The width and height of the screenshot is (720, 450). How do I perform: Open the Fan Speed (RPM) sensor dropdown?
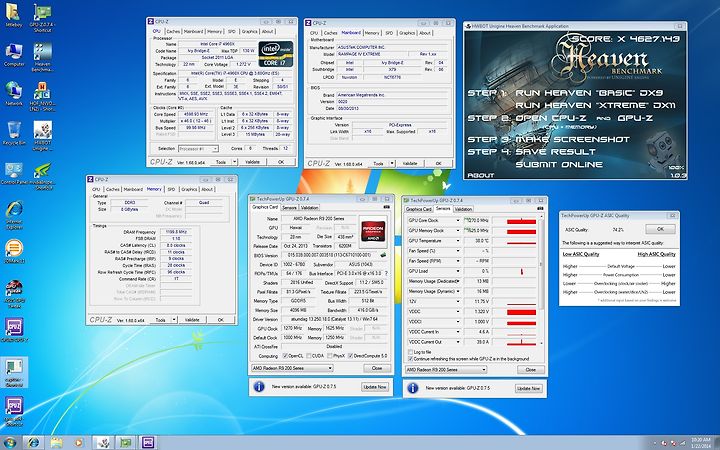click(457, 261)
